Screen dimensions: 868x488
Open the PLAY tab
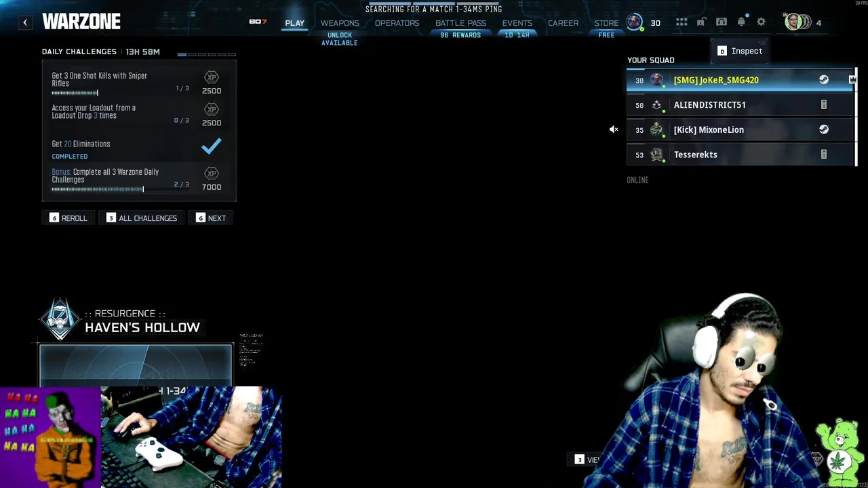coord(294,23)
